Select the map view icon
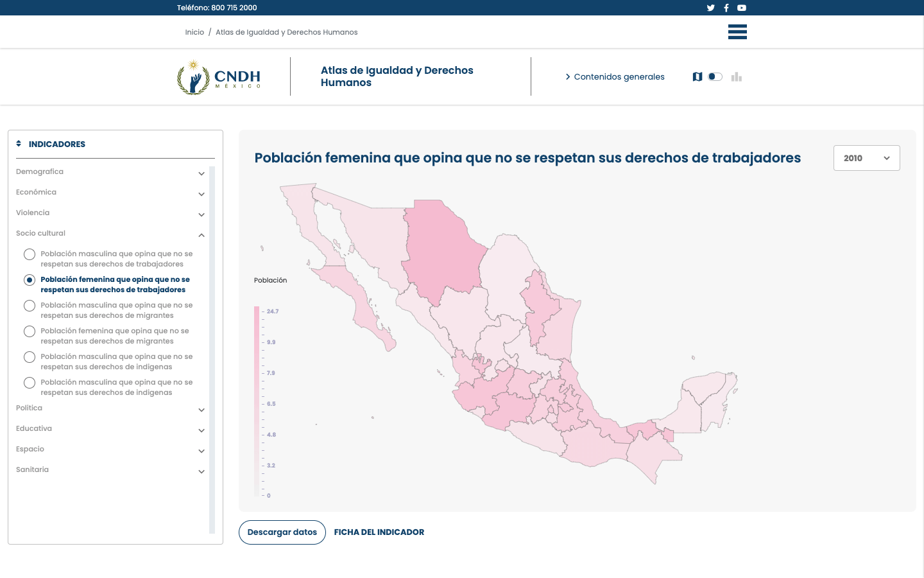This screenshot has height=578, width=924. point(697,77)
